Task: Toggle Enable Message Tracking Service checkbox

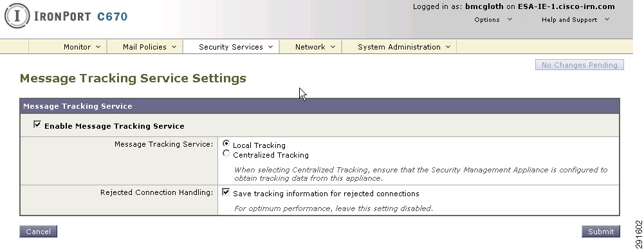Action: click(37, 125)
